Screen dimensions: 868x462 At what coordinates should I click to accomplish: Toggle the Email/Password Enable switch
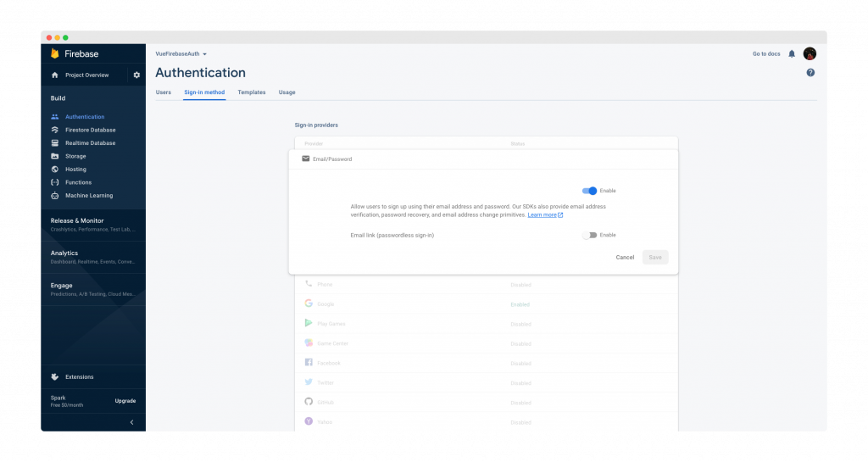(590, 191)
